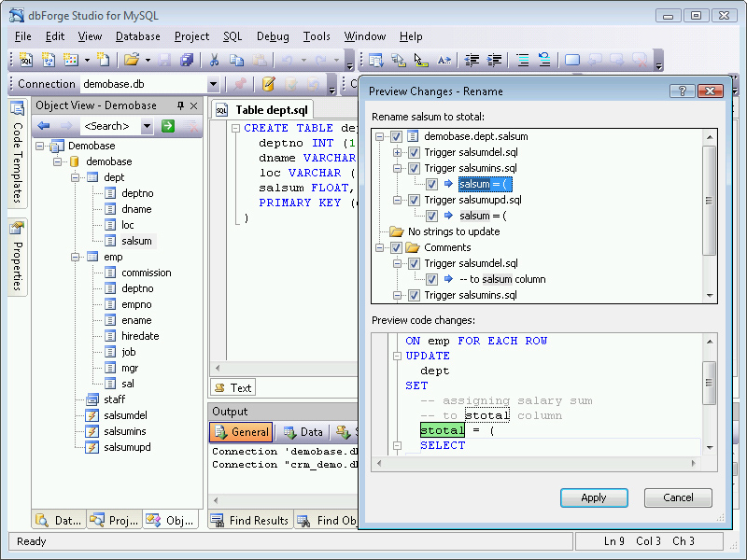The height and width of the screenshot is (560, 747).
Task: Click the help button in Preview Changes dialog
Action: pyautogui.click(x=682, y=91)
